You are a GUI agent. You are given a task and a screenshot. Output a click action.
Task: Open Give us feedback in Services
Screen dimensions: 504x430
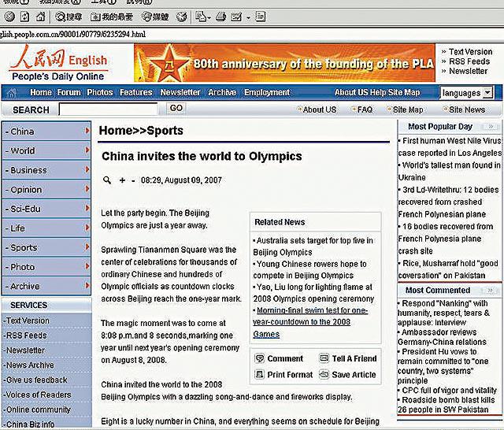click(x=36, y=380)
